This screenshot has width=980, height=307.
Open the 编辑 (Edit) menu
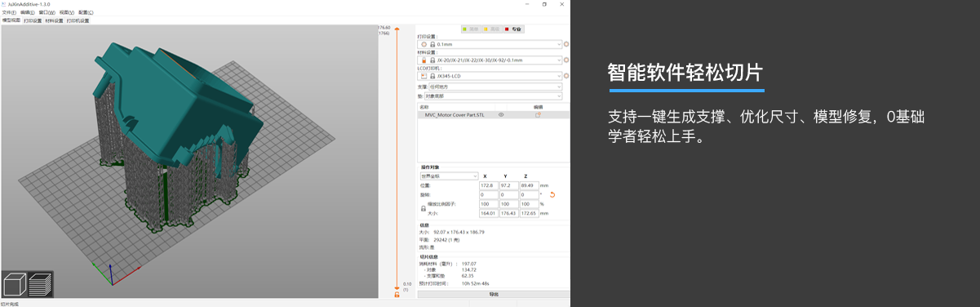click(x=28, y=12)
